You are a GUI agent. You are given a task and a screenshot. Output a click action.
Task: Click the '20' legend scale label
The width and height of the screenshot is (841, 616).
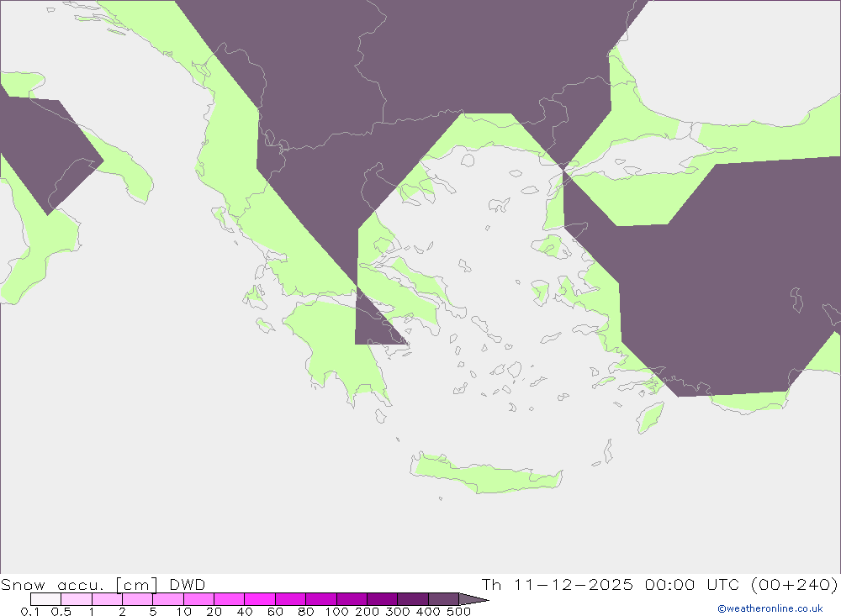click(x=214, y=611)
